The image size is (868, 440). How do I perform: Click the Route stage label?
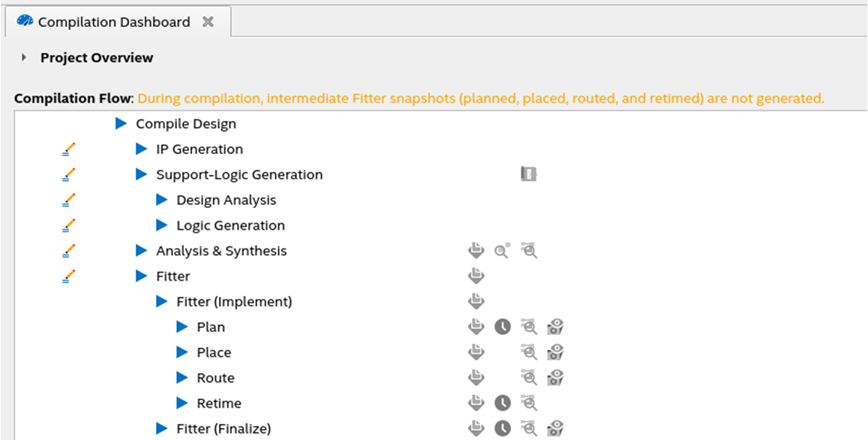pyautogui.click(x=215, y=378)
